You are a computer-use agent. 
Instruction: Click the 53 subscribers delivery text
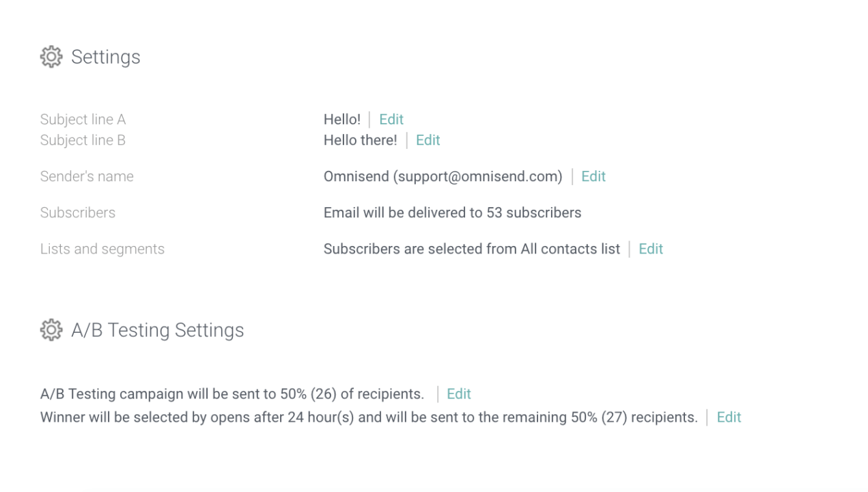452,213
